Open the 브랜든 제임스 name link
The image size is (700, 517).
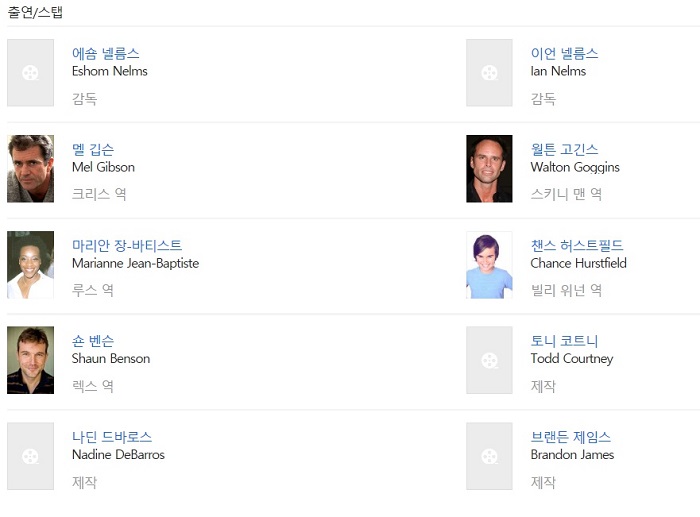(571, 437)
